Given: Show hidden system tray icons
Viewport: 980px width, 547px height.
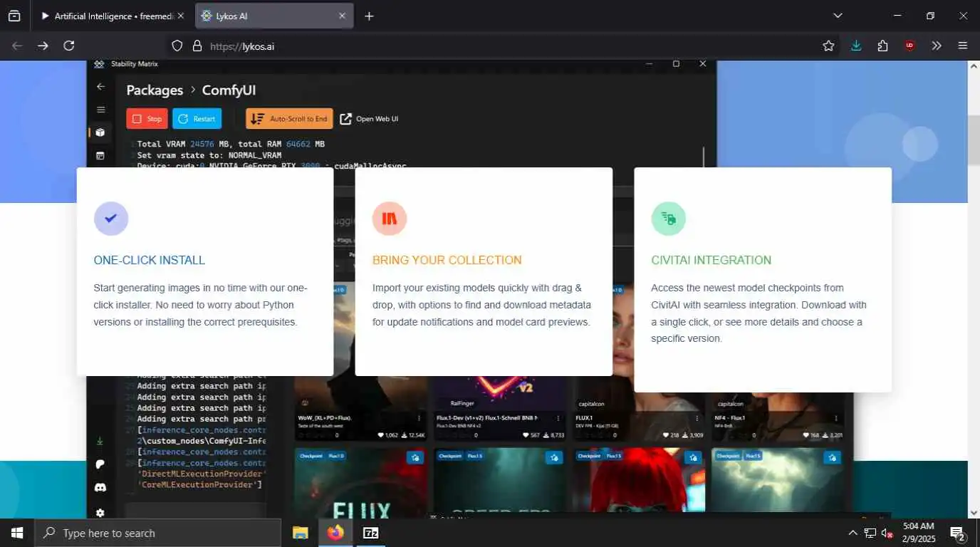Looking at the screenshot, I should [853, 533].
